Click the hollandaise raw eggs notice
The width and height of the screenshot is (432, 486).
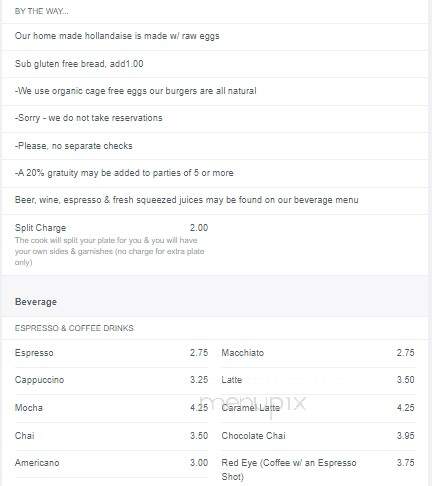click(117, 36)
